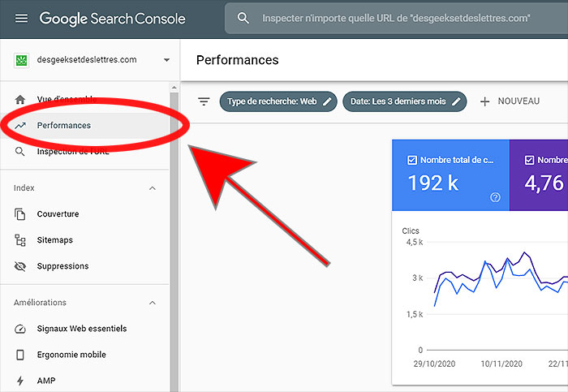Viewport: 568px width, 392px height.
Task: Click the 4,76 impressions value
Action: pyautogui.click(x=544, y=183)
